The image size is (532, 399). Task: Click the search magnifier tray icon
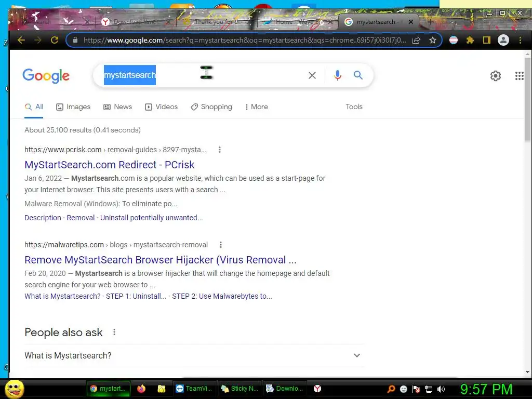(391, 389)
